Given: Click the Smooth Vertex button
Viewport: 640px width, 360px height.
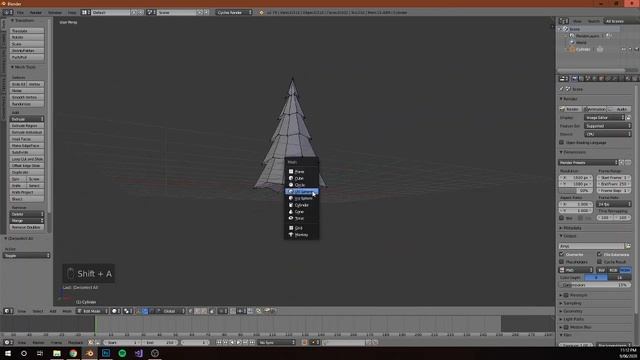Looking at the screenshot, I should point(27,97).
